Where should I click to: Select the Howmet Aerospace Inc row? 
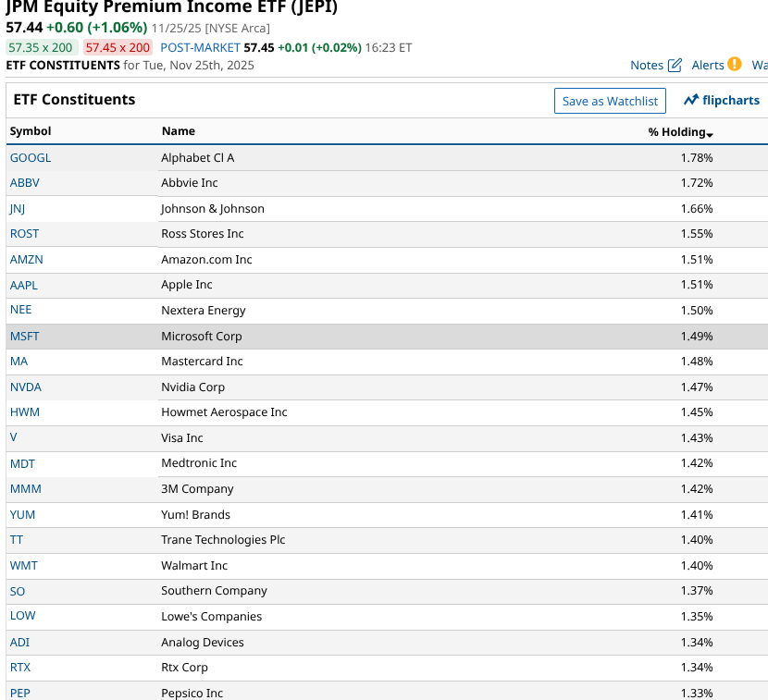[387, 412]
